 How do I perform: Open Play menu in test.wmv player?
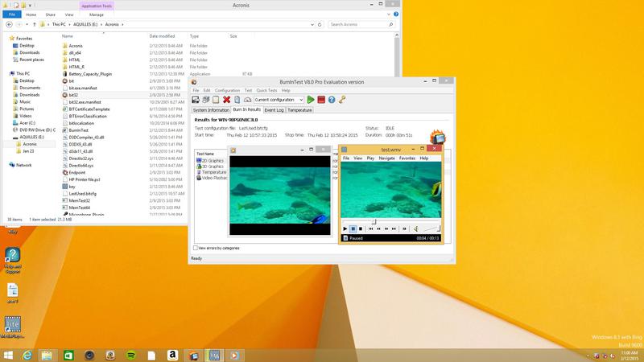pyautogui.click(x=370, y=158)
